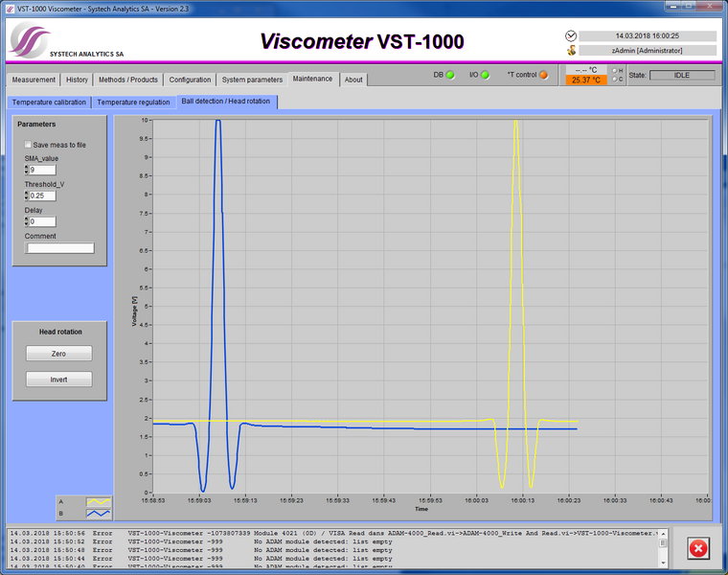Click the 16:00:13 time axis tick

[x=523, y=500]
